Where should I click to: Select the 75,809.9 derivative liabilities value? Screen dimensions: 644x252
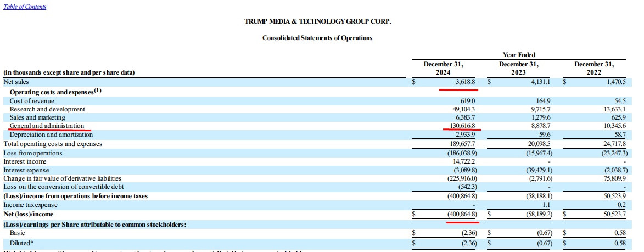(x=614, y=178)
